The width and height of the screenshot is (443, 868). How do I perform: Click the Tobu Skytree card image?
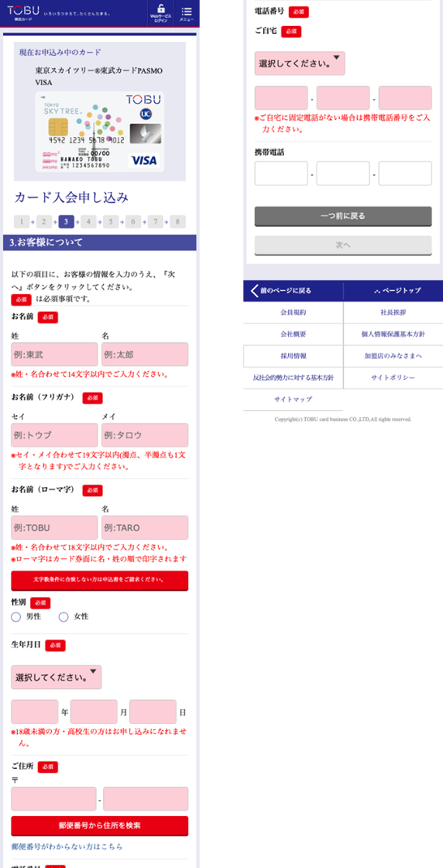[100, 132]
